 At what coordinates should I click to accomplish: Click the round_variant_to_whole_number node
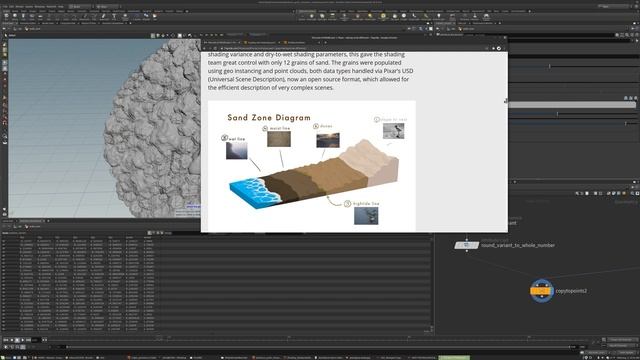pyautogui.click(x=467, y=245)
